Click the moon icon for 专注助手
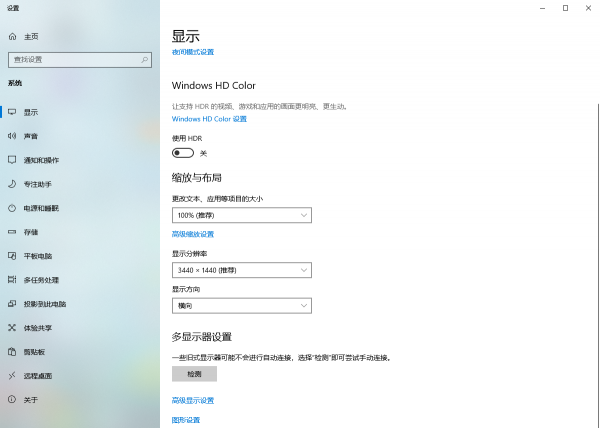This screenshot has height=428, width=600. tap(12, 184)
